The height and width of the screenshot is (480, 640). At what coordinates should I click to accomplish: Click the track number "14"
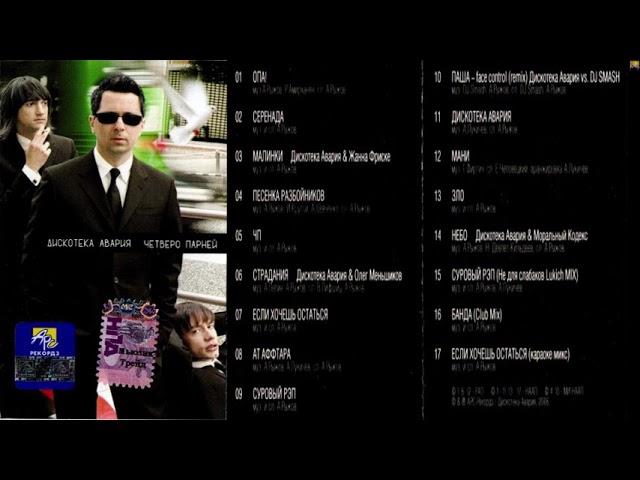point(438,236)
